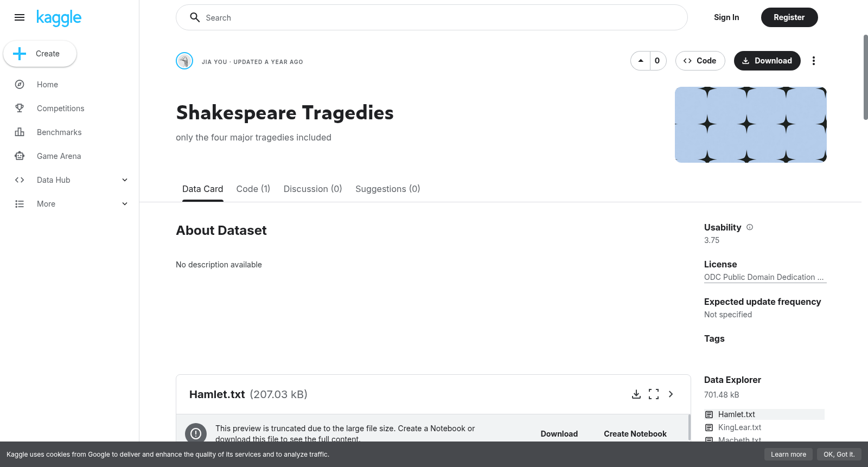This screenshot has height=467, width=868.
Task: Click the Register button
Action: point(789,17)
